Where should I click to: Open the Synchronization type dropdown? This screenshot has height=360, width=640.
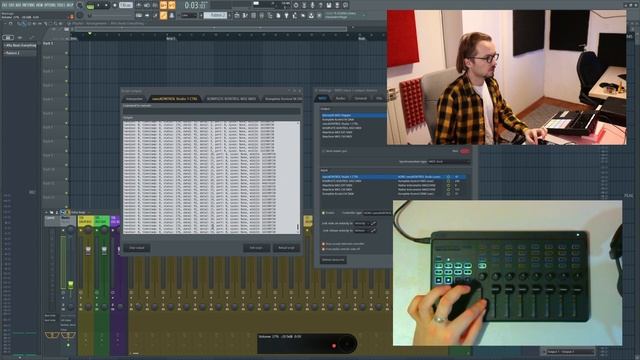coord(449,162)
